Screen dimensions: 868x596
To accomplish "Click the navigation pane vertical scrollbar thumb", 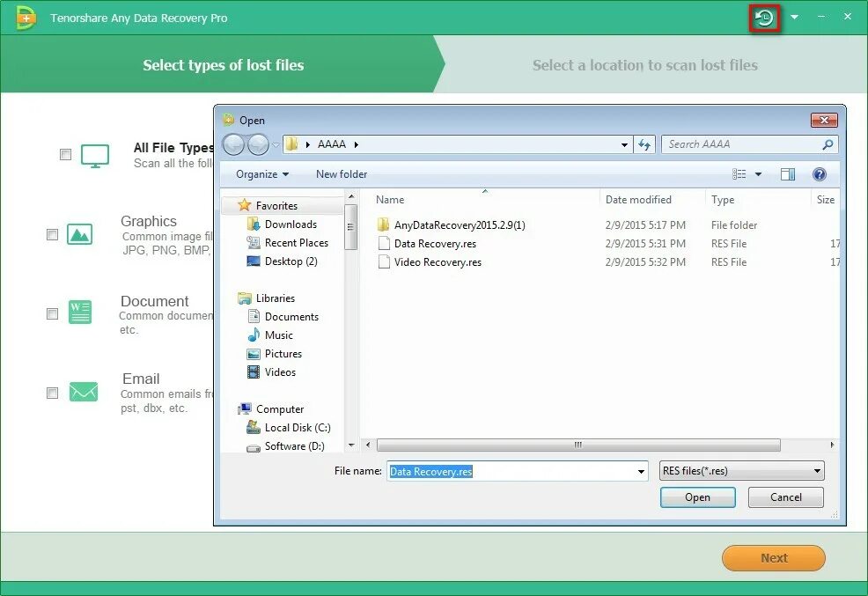I will (x=350, y=227).
